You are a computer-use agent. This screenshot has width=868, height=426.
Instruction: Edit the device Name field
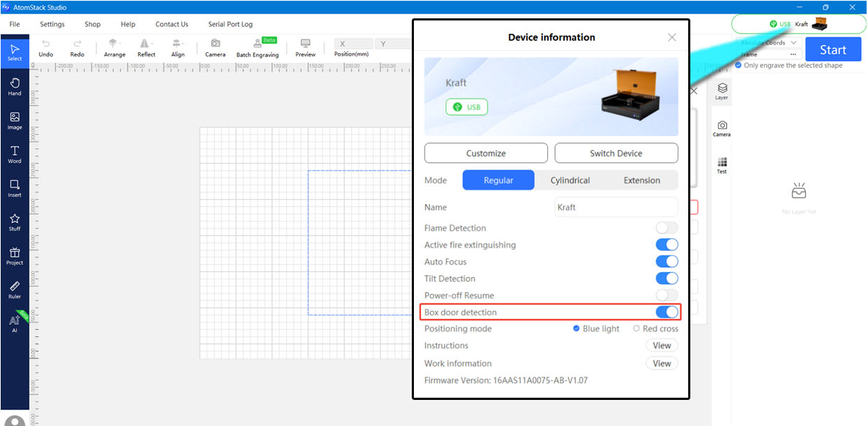[x=617, y=207]
